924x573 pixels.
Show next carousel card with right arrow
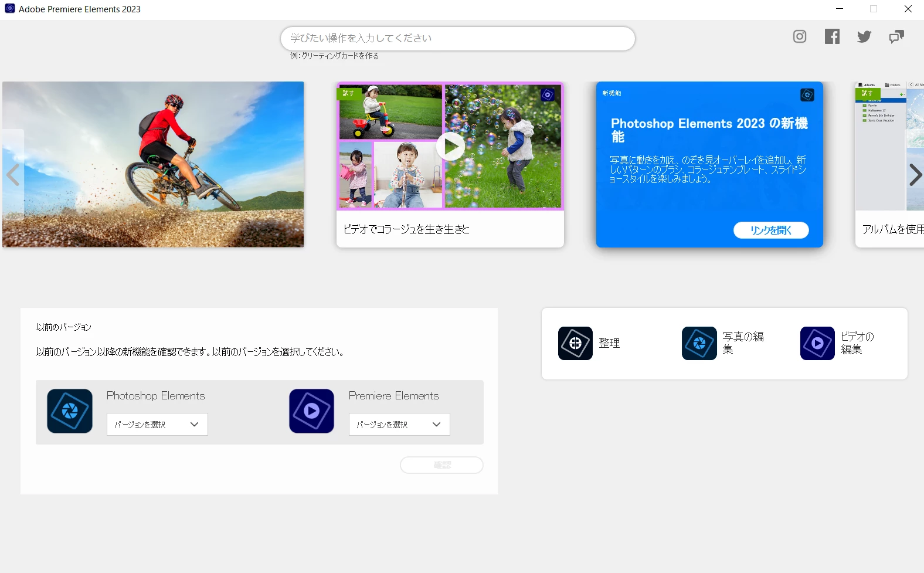point(915,175)
